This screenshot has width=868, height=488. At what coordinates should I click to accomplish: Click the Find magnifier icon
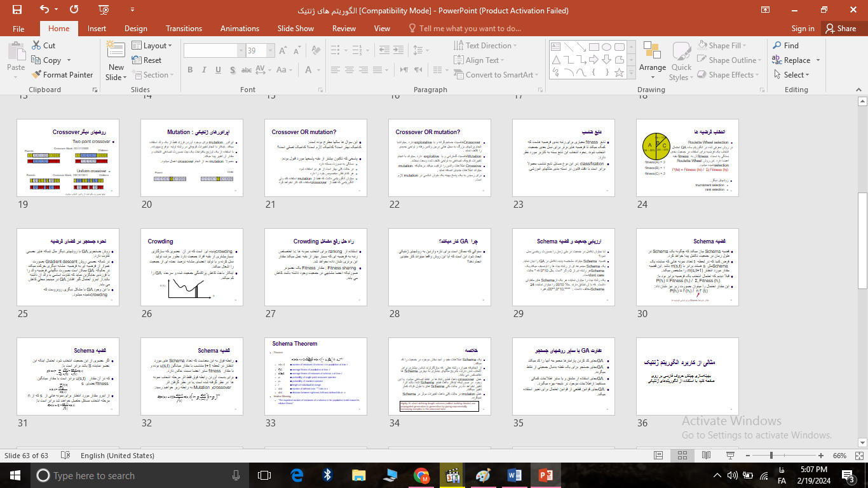point(777,46)
